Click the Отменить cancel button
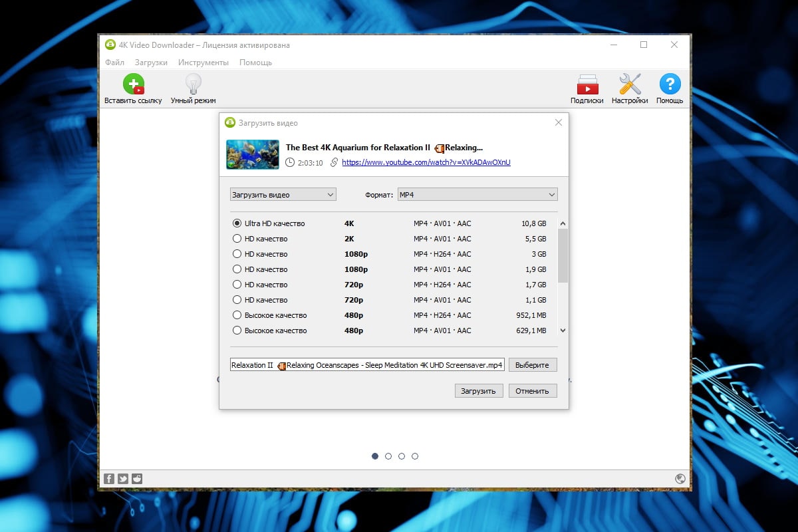The height and width of the screenshot is (532, 798). 532,391
